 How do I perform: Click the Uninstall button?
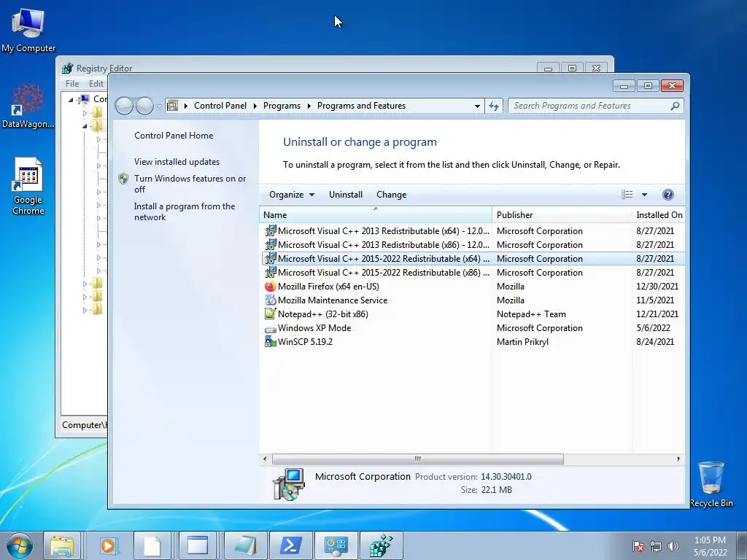pyautogui.click(x=345, y=194)
